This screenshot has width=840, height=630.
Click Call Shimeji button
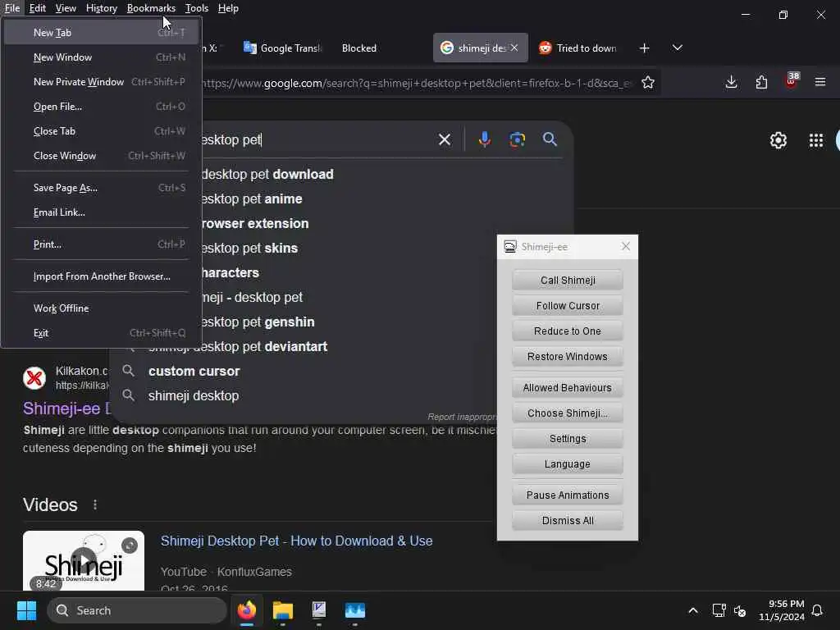568,281
